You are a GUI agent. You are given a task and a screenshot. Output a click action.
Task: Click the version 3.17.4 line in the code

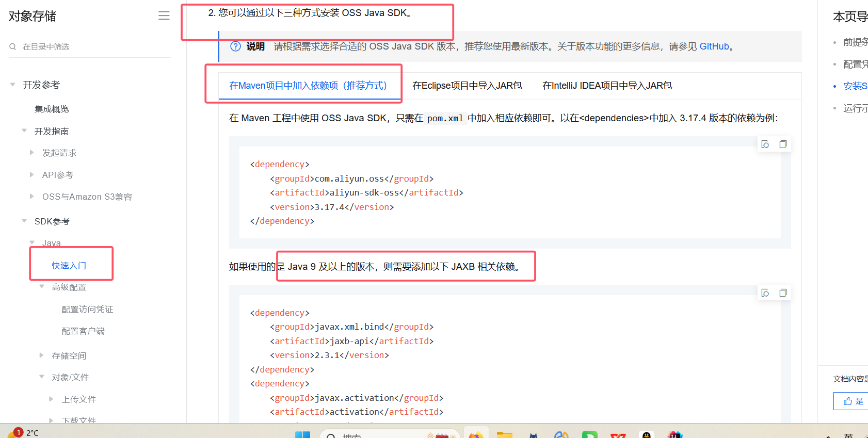[332, 207]
